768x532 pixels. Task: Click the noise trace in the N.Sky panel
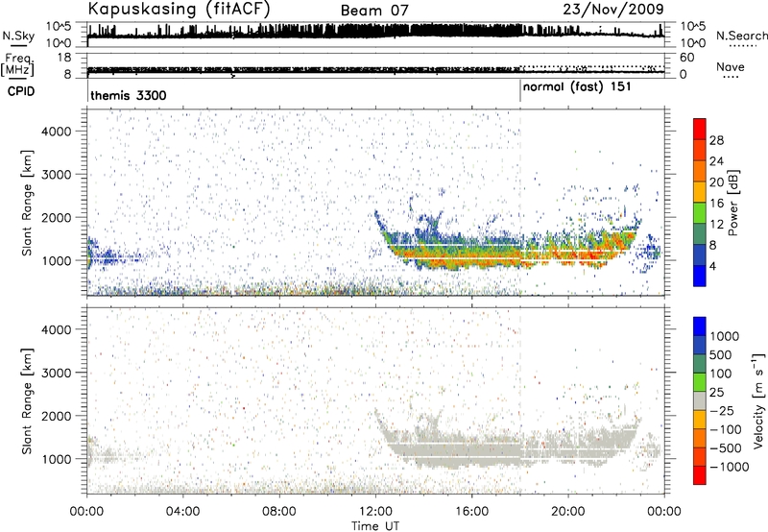[x=375, y=33]
